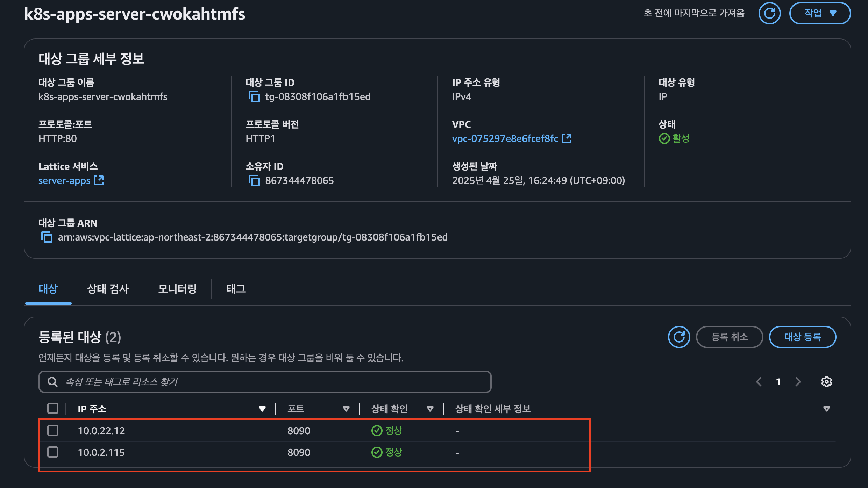The width and height of the screenshot is (868, 488).
Task: Open the 모니터링 tab
Action: [x=177, y=289]
